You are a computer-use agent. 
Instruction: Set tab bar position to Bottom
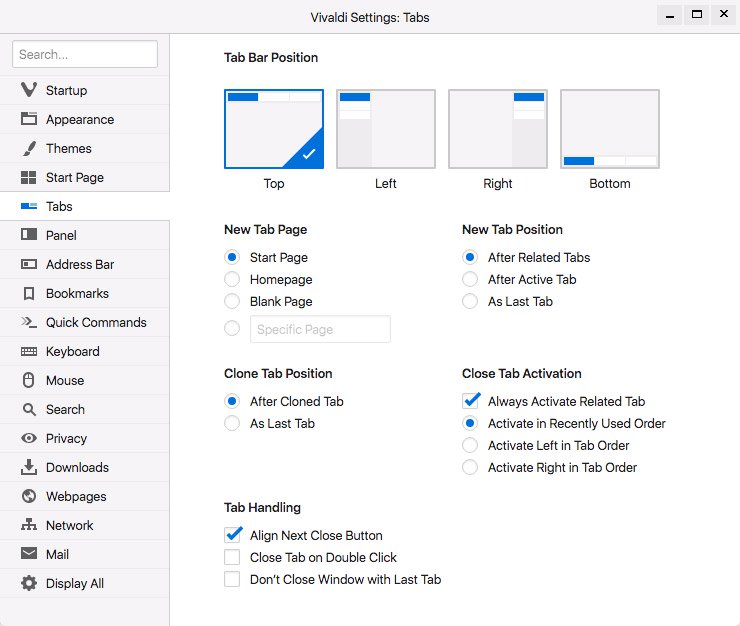(610, 129)
